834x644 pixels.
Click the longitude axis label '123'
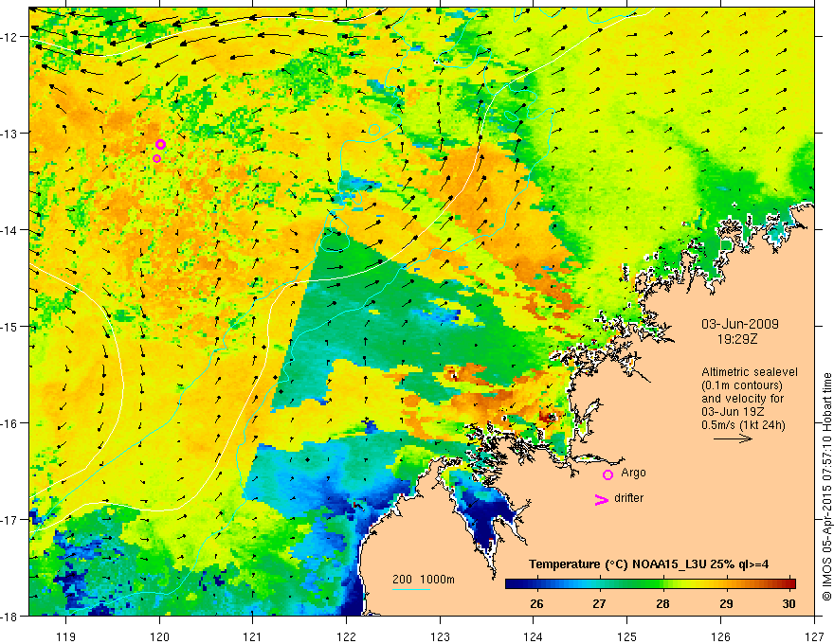coord(440,636)
